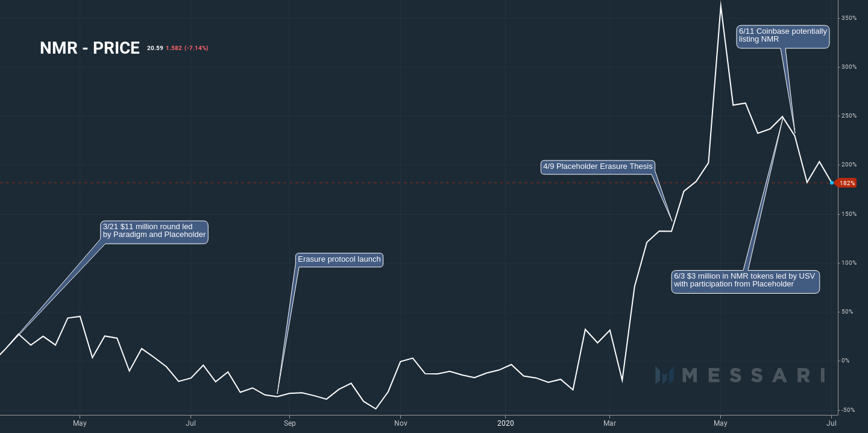Click the Nov label on time axis
This screenshot has width=868, height=433.
pyautogui.click(x=400, y=423)
